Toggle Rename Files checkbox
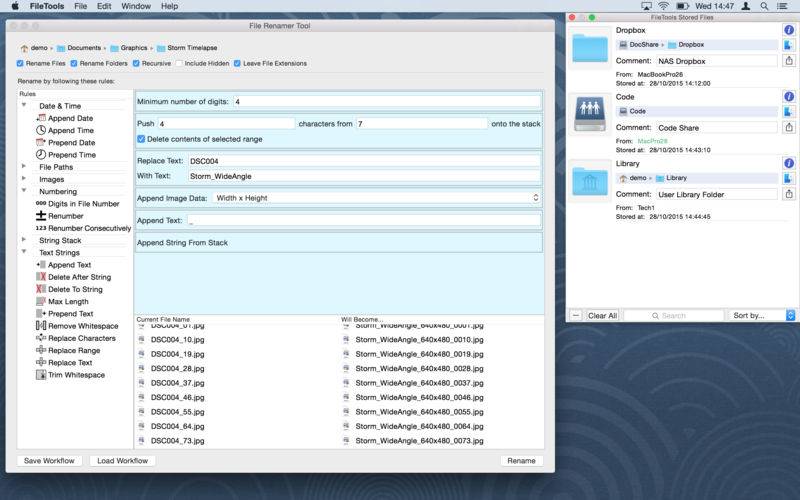The height and width of the screenshot is (500, 800). coord(20,63)
